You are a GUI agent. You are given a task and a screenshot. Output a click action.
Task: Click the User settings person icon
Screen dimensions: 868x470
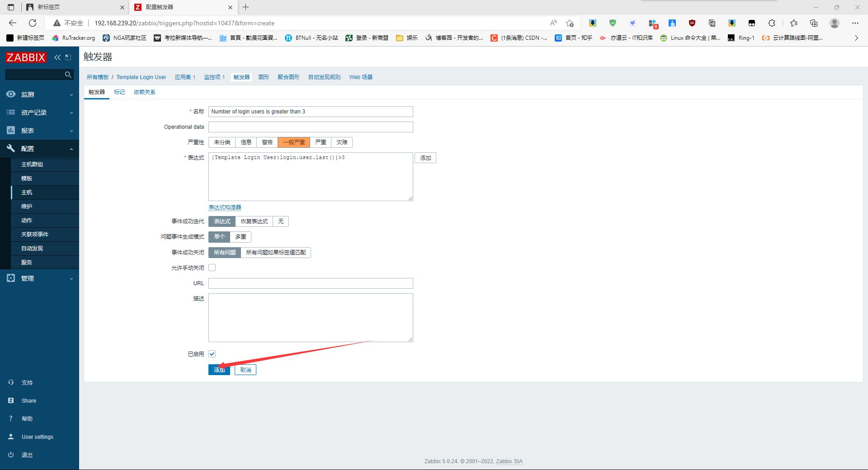tap(11, 437)
